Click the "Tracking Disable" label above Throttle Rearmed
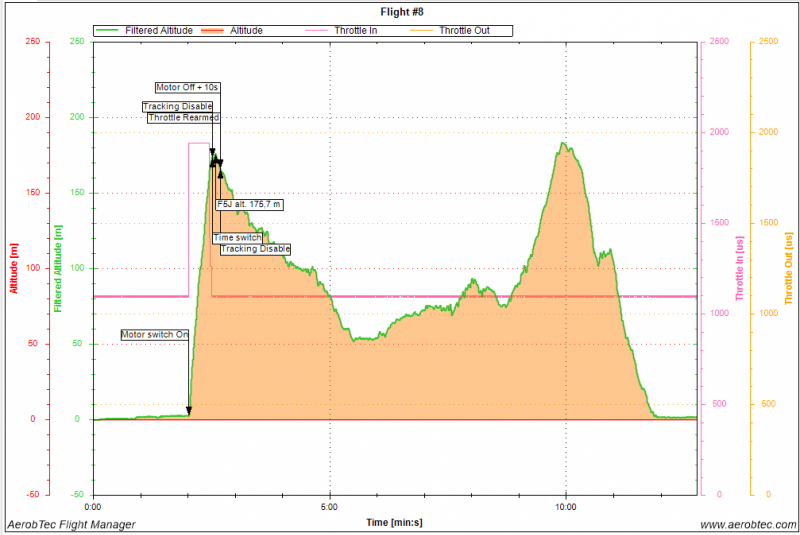The width and height of the screenshot is (800, 535). tap(178, 107)
